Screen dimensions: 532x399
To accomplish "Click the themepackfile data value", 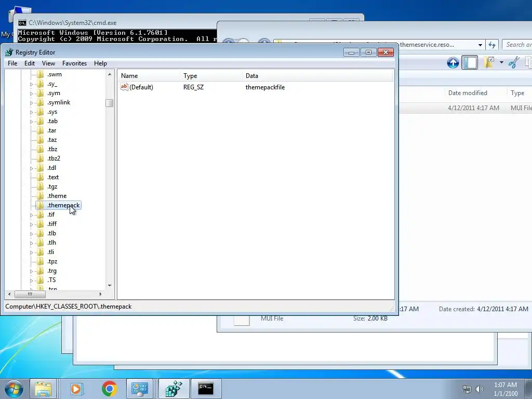I will 265,87.
